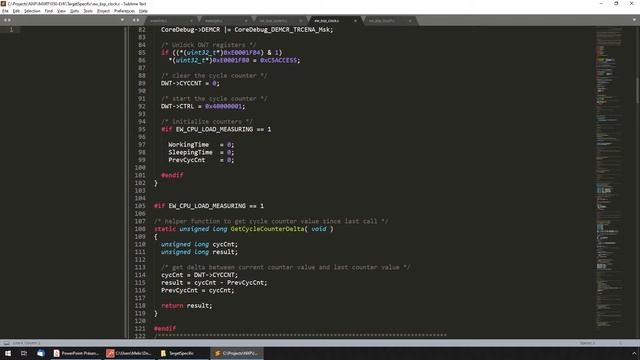640x360 pixels.
Task: Click the 'cycCnt = DWT->CYCCNT;' line
Action: pos(199,275)
